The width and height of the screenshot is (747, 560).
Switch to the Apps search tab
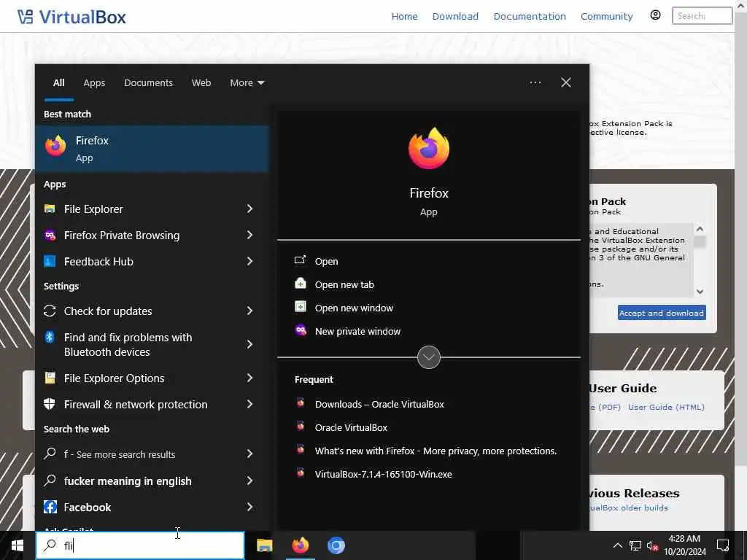point(94,83)
